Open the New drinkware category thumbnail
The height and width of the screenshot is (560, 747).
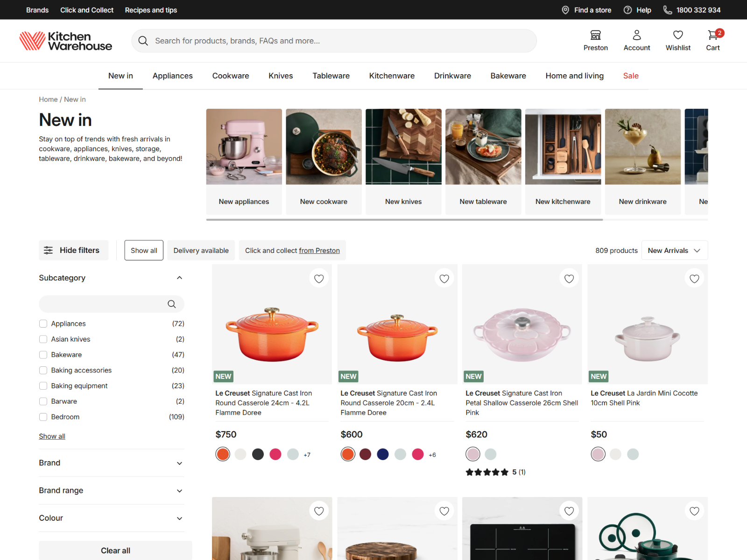pos(643,161)
